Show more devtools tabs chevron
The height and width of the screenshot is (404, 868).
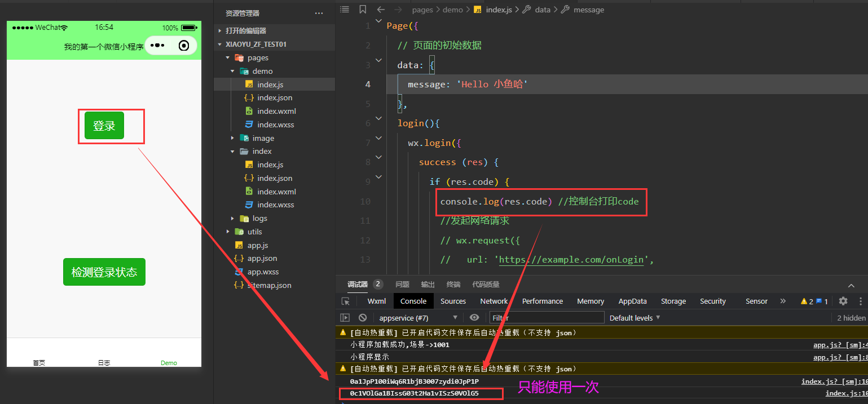(x=783, y=301)
